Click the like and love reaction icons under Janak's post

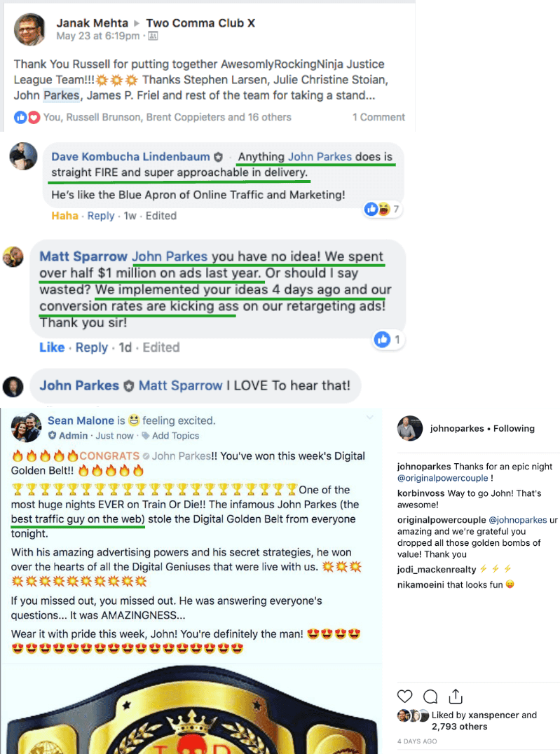(27, 117)
